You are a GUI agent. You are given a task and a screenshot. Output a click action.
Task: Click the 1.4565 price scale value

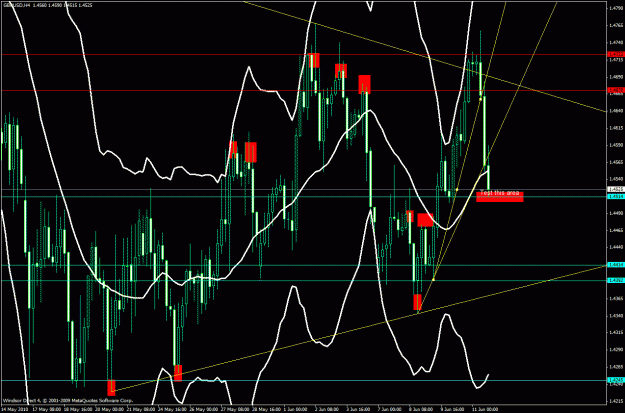coord(614,162)
